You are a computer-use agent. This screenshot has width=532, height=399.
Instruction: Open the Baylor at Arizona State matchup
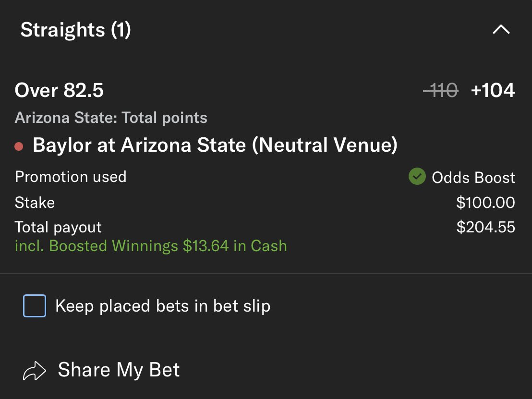215,145
